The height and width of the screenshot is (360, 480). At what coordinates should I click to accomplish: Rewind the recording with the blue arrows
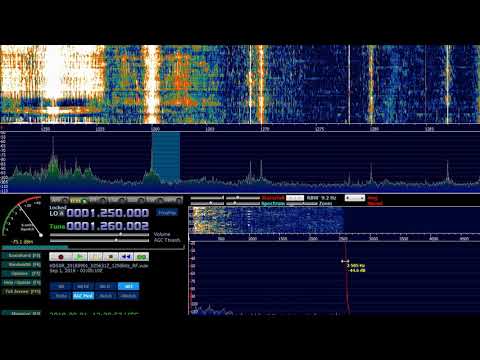[126, 257]
